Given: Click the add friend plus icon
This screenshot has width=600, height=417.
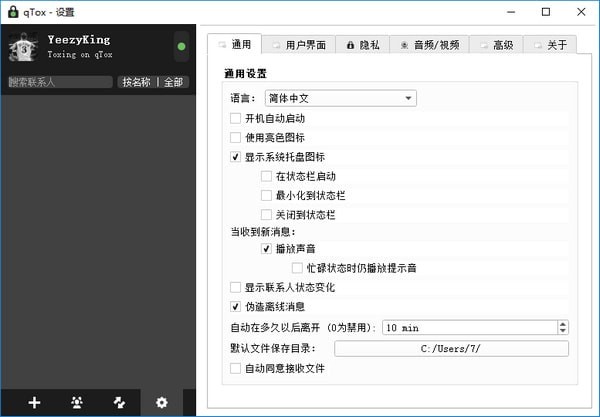Looking at the screenshot, I should (34, 402).
